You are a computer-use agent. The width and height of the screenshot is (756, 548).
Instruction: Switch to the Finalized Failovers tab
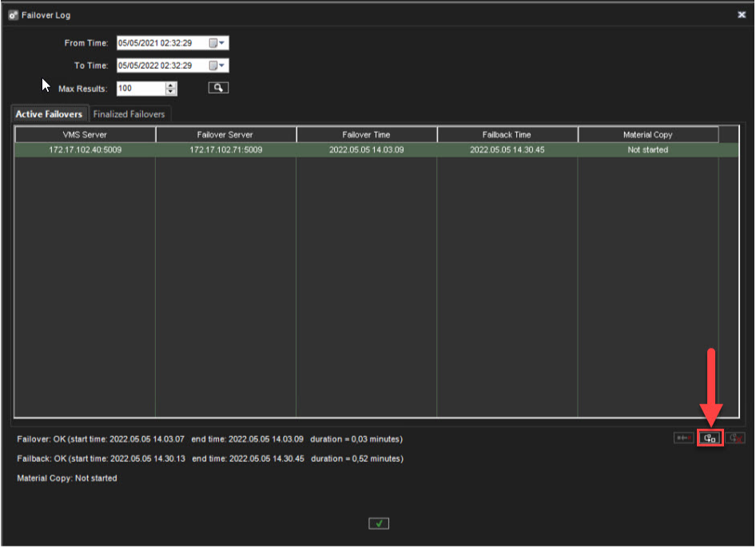[129, 114]
